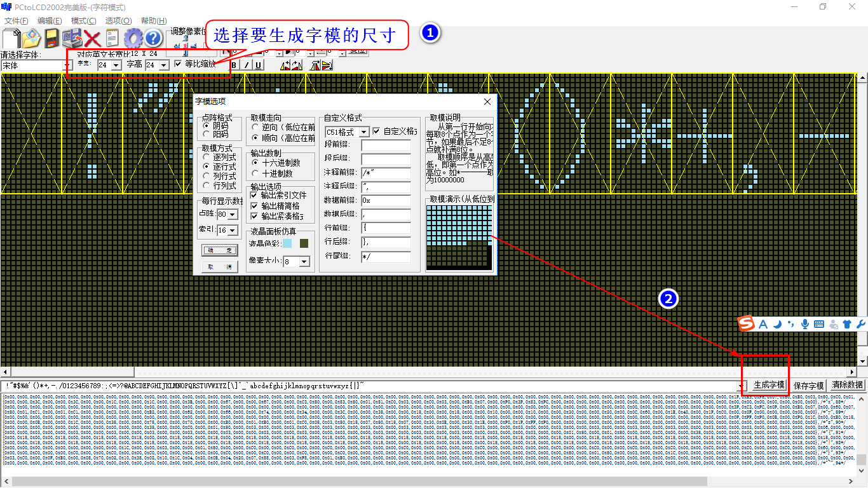Open options with the gear icon
868x488 pixels.
pyautogui.click(x=133, y=39)
